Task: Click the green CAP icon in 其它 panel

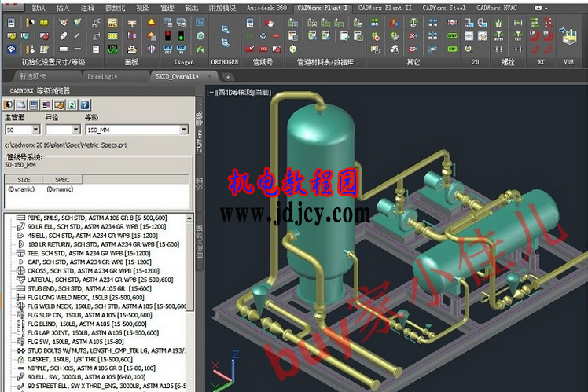Action: pyautogui.click(x=452, y=49)
